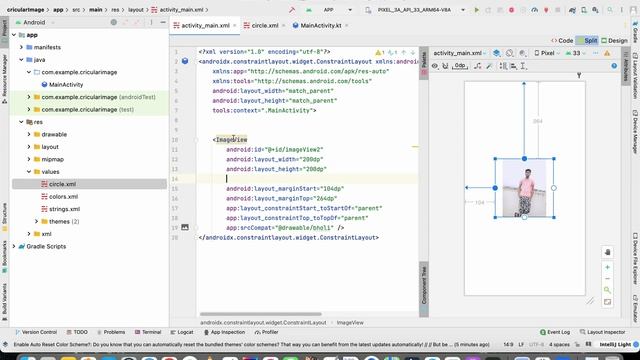640x360 pixels.
Task: Select the ImageView photo in design preview
Action: tap(524, 188)
